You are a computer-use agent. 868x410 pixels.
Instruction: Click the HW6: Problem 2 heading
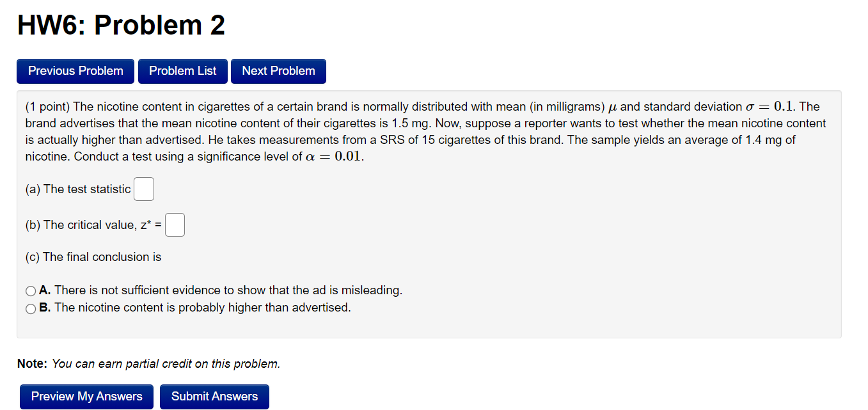tap(120, 25)
